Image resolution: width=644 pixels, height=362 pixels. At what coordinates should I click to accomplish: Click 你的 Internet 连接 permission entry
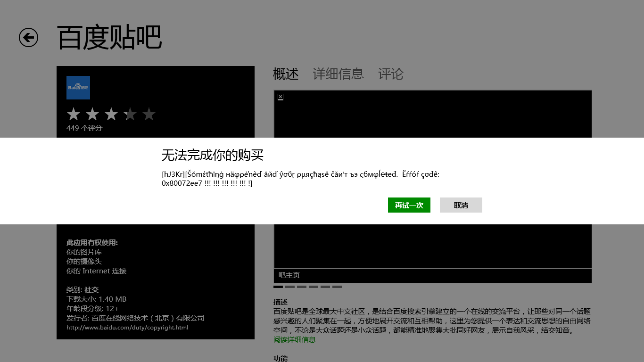point(97,271)
